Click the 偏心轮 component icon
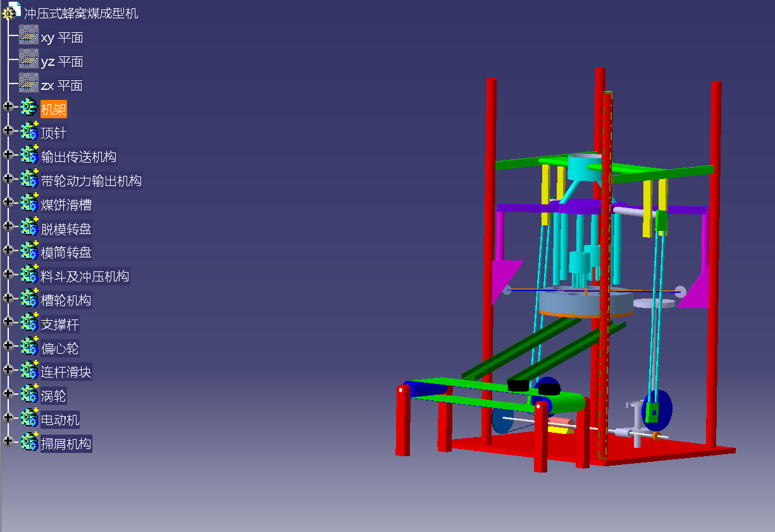 29,346
